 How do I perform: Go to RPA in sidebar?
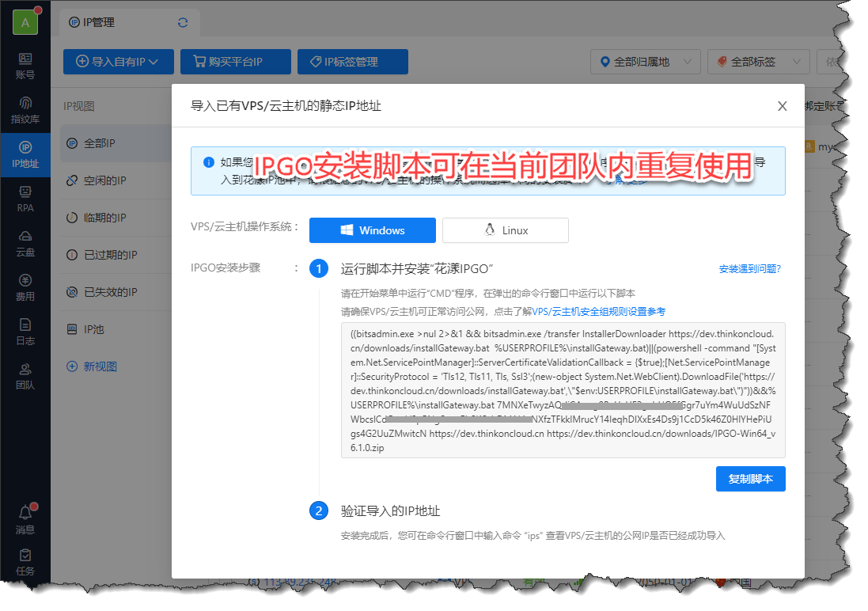[25, 199]
